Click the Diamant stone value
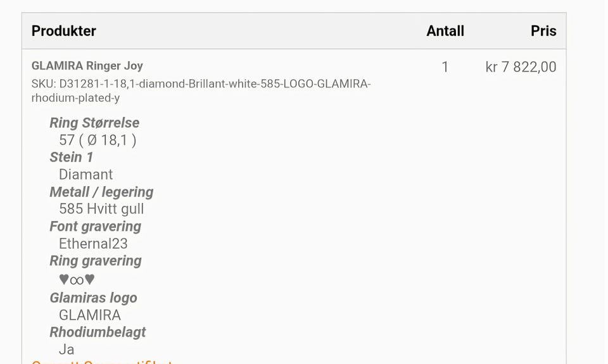Viewport: 608px width, 364px height. point(85,175)
